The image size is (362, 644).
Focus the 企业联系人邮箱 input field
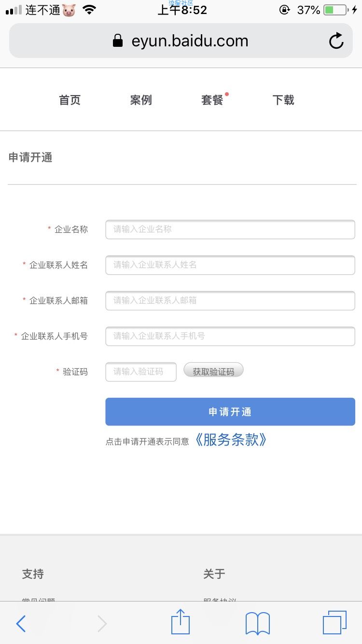(x=230, y=301)
